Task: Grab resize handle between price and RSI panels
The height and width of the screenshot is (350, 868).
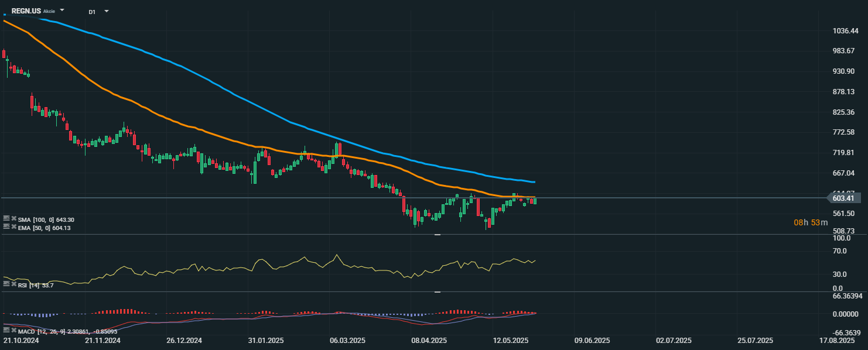Action: [437, 235]
